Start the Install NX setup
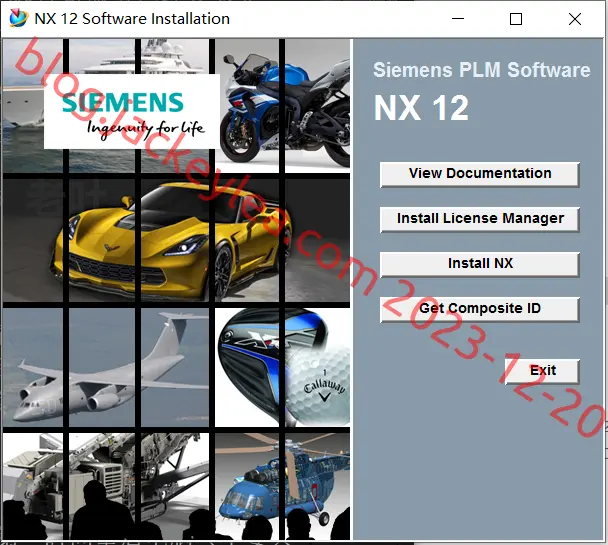Screen dimensions: 608x545 tap(480, 264)
